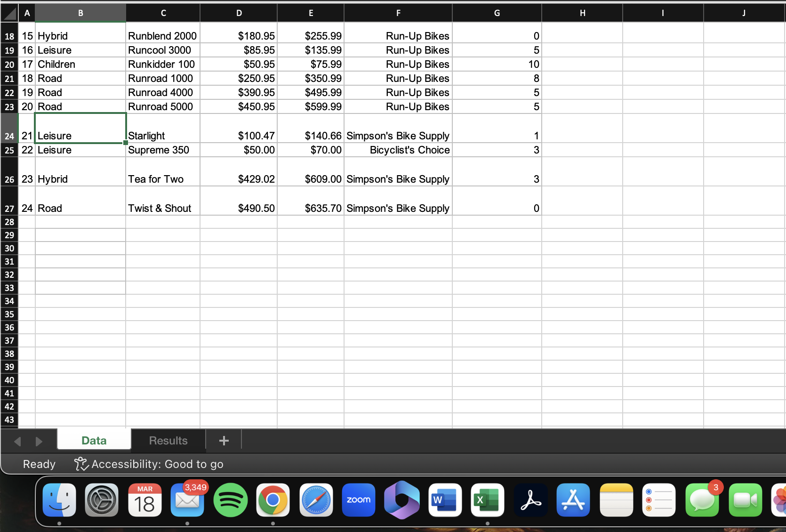
Task: Select column G by its header
Action: pyautogui.click(x=497, y=13)
